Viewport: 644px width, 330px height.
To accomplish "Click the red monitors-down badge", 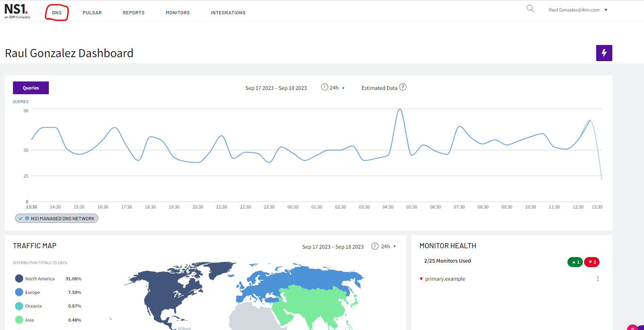I will (592, 262).
